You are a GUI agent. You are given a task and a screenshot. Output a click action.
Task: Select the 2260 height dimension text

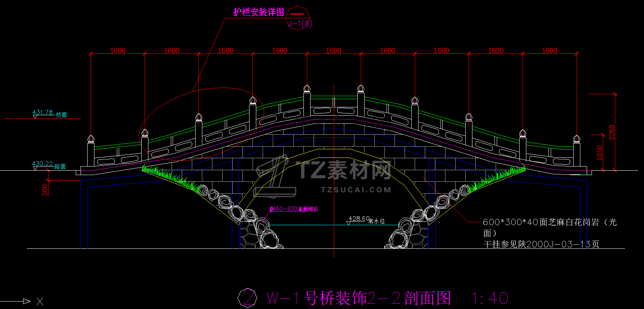pyautogui.click(x=611, y=132)
